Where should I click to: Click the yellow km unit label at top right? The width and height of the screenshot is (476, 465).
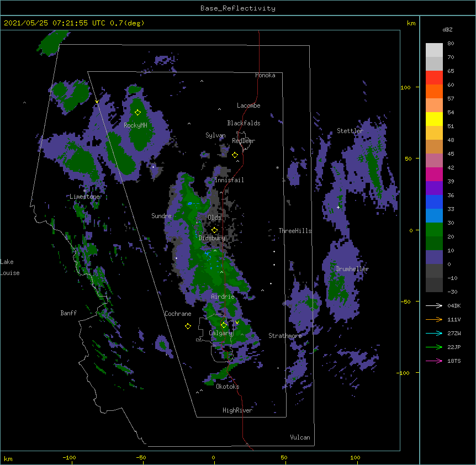(x=411, y=23)
